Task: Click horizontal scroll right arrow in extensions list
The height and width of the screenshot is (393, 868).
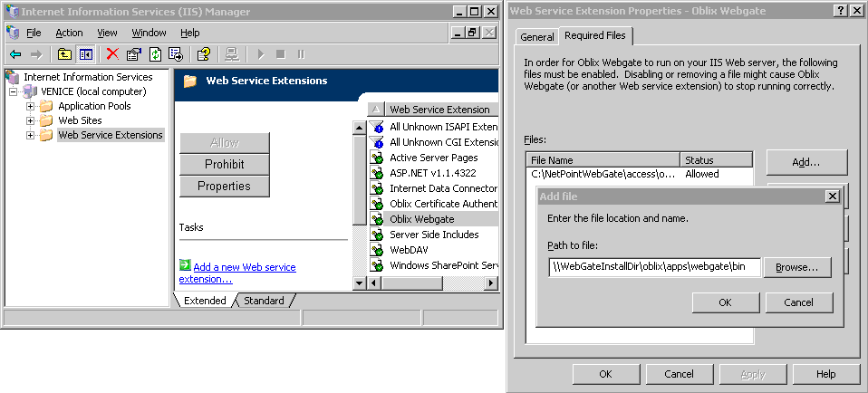Action: pos(491,283)
